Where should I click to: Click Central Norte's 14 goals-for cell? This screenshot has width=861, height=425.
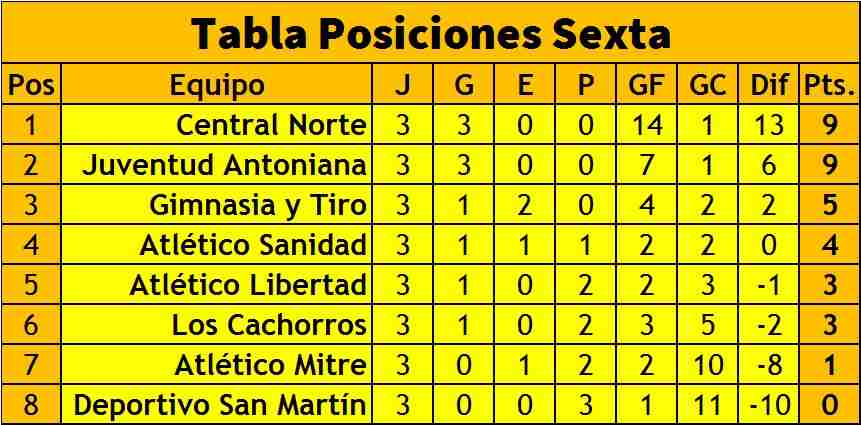tap(646, 125)
